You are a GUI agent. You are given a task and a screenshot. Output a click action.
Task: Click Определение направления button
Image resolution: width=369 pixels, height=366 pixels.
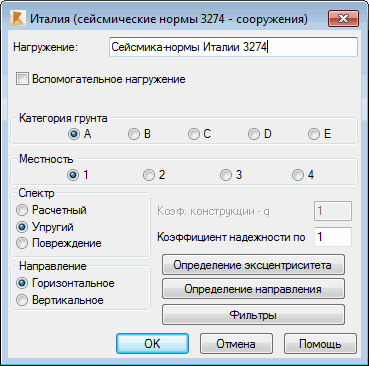(253, 289)
